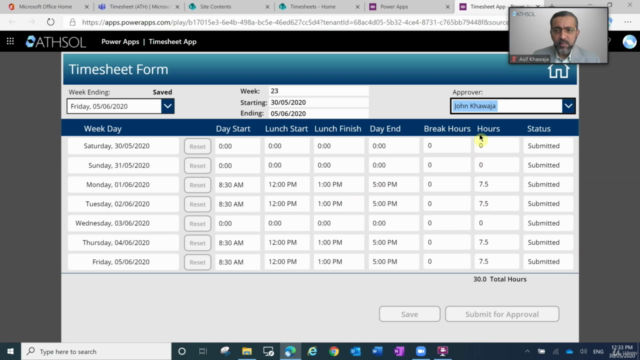Launch Internet Explorer from taskbar
The height and width of the screenshot is (360, 640).
coord(312,351)
